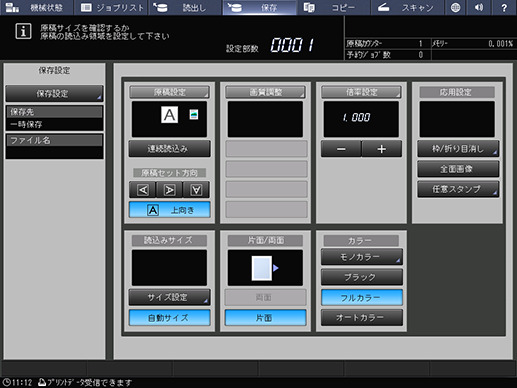Select ブラック color mode

pyautogui.click(x=362, y=277)
